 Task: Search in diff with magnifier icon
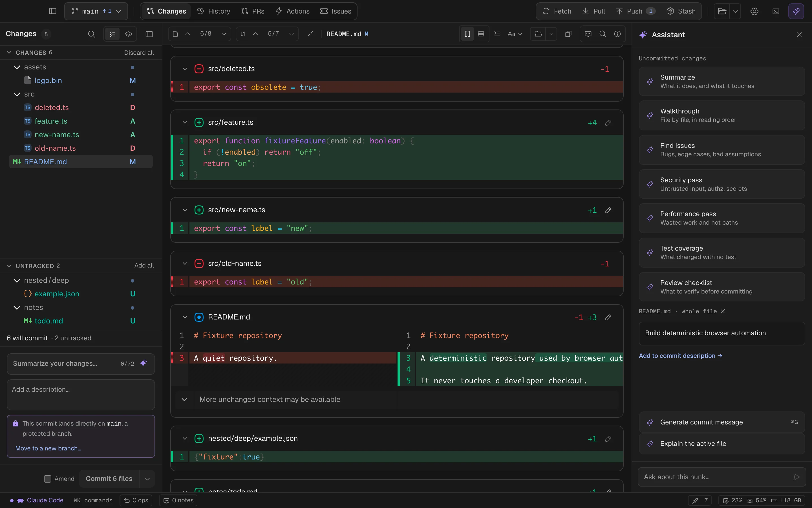pos(603,34)
